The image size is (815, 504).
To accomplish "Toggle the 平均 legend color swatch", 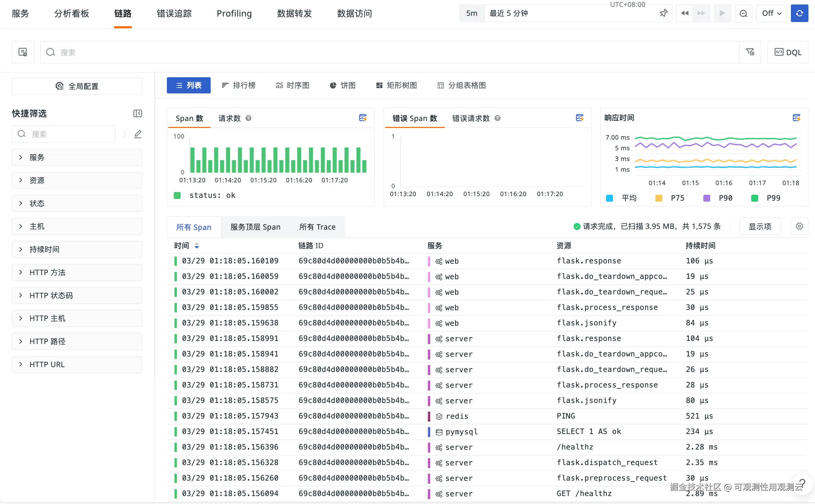I will pyautogui.click(x=610, y=198).
